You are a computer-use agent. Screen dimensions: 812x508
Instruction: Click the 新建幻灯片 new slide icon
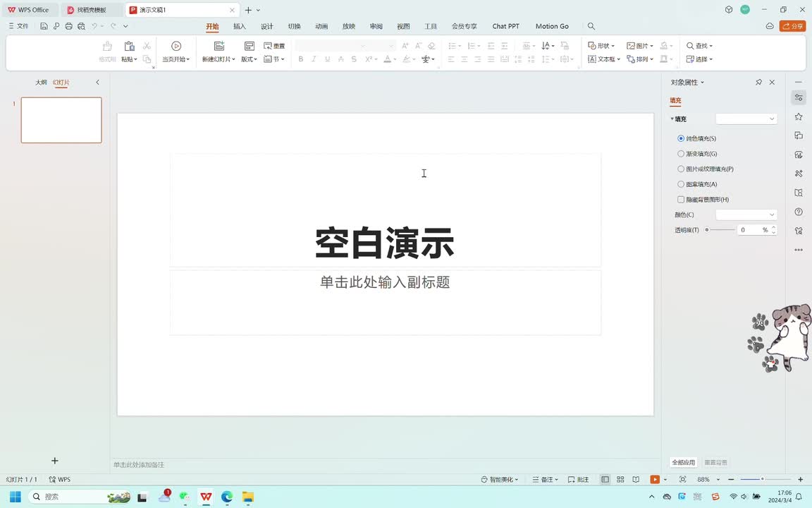tap(219, 46)
